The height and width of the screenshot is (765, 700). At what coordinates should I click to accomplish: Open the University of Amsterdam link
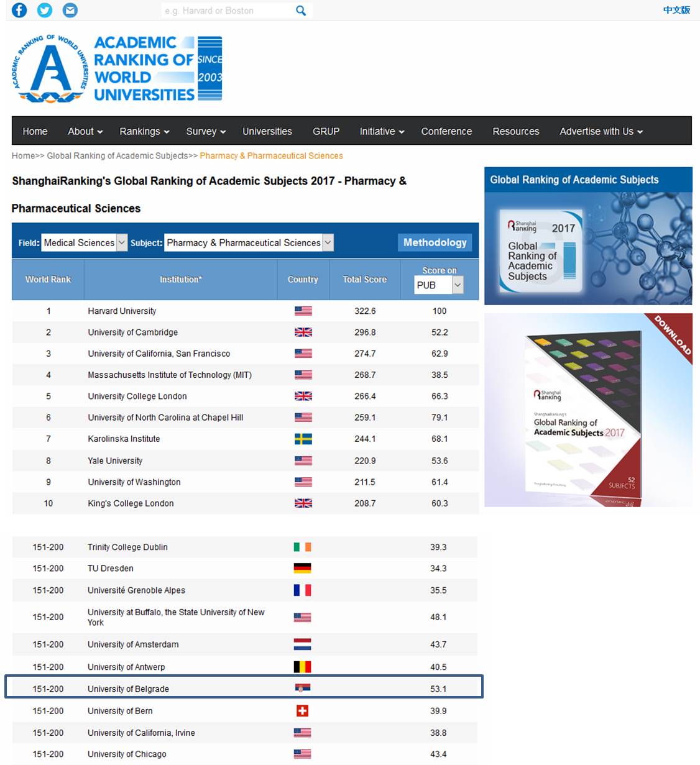click(133, 644)
